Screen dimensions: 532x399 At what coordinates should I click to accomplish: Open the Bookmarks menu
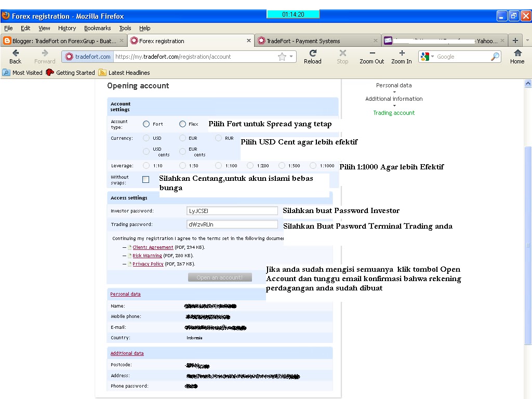pyautogui.click(x=97, y=28)
